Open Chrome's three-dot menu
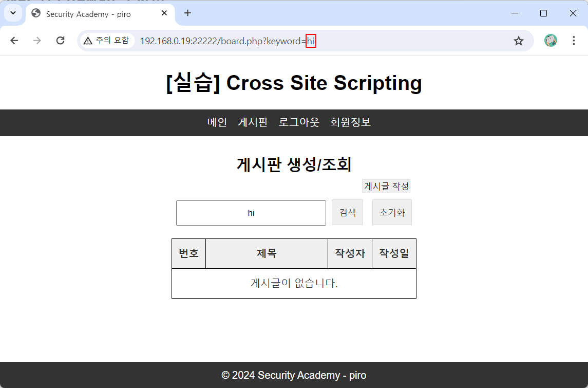 [x=574, y=41]
